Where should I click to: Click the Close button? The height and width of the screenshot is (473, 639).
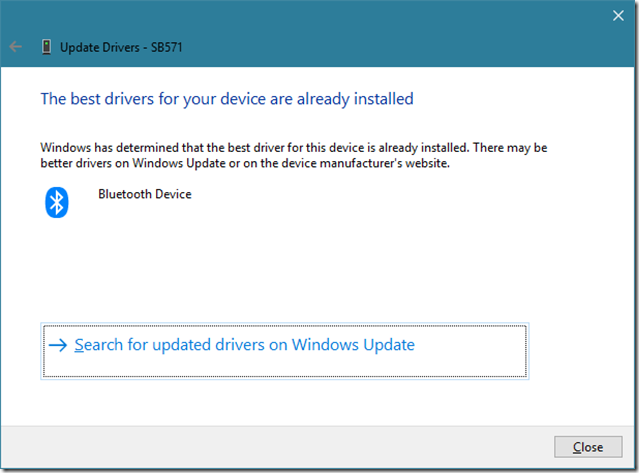coord(588,447)
